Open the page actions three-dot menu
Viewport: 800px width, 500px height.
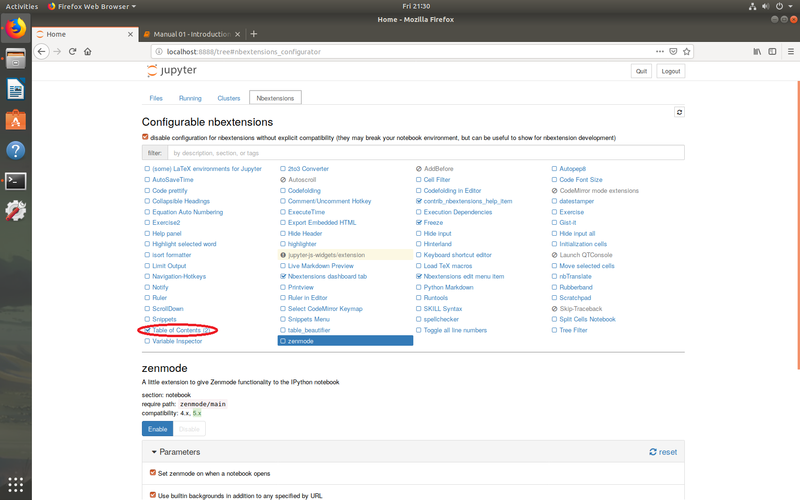click(x=660, y=52)
